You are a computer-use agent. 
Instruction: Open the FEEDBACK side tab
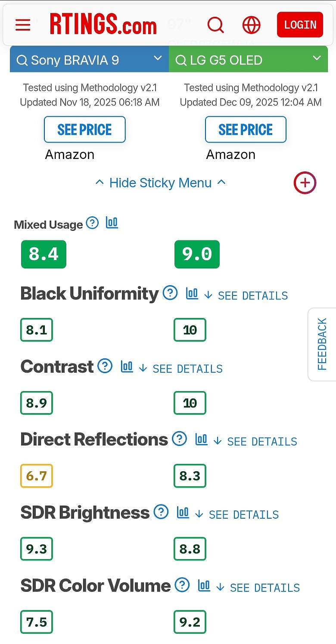322,344
